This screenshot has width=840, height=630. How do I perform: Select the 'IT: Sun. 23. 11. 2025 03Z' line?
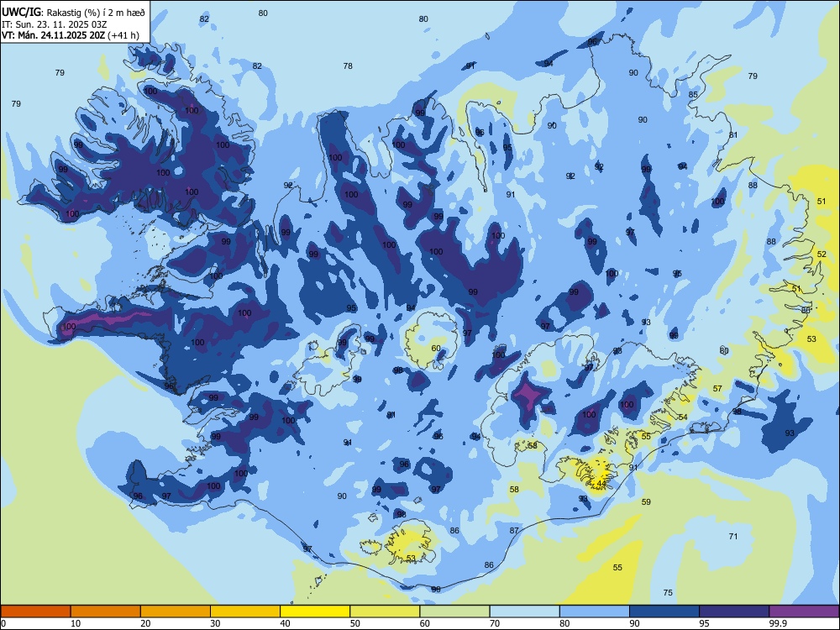point(55,24)
